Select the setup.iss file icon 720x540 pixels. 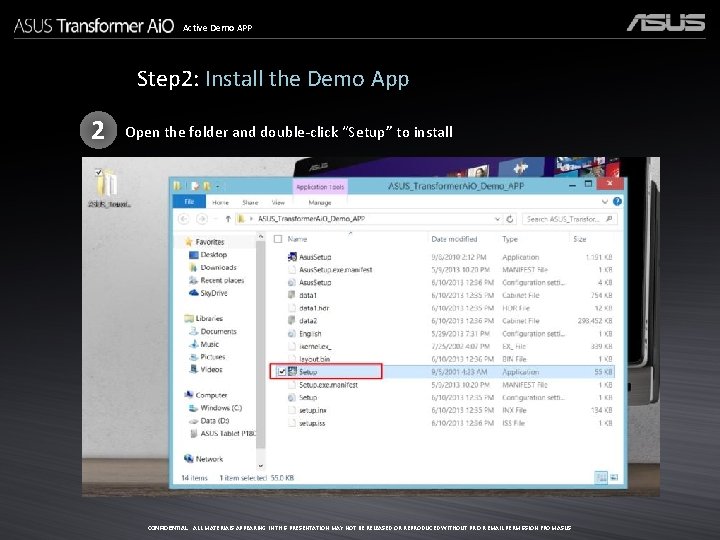(292, 423)
